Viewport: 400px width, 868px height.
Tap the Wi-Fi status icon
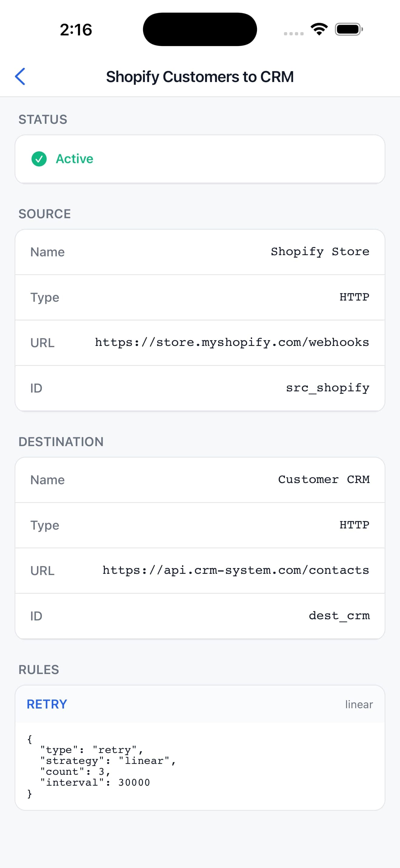[319, 29]
